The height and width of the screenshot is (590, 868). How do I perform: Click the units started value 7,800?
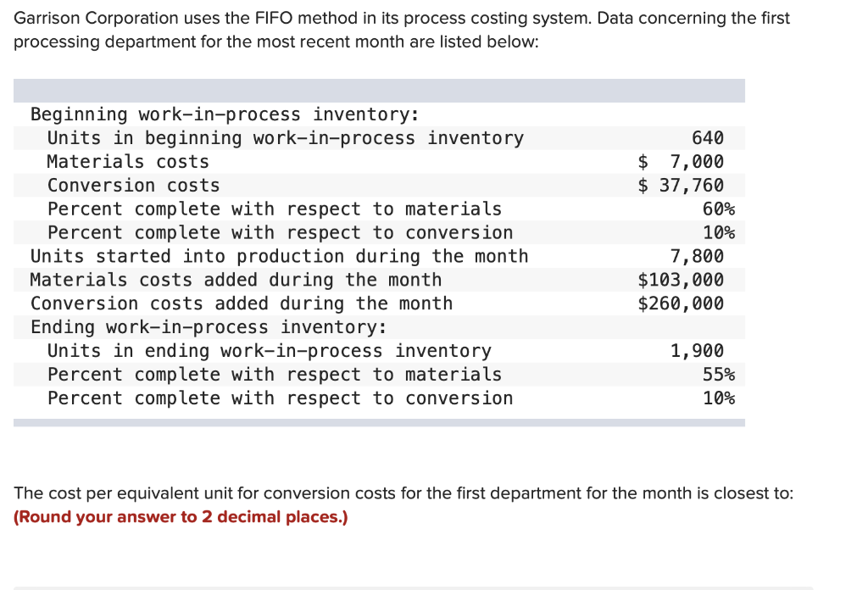pyautogui.click(x=700, y=256)
